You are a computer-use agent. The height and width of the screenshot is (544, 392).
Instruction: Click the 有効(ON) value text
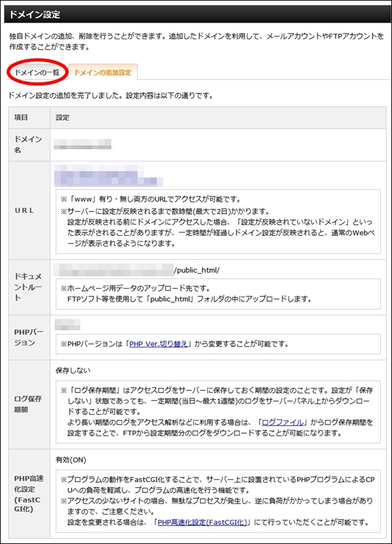[x=71, y=460]
